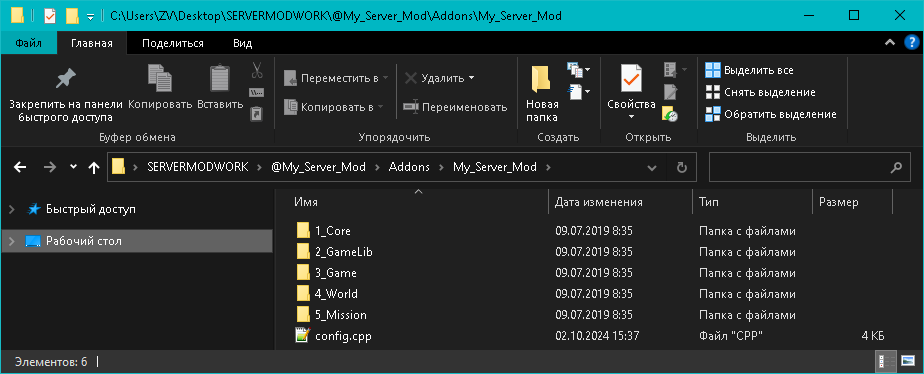924x374 pixels.
Task: Open Quick Access Toolbar customize arrow
Action: [x=90, y=16]
